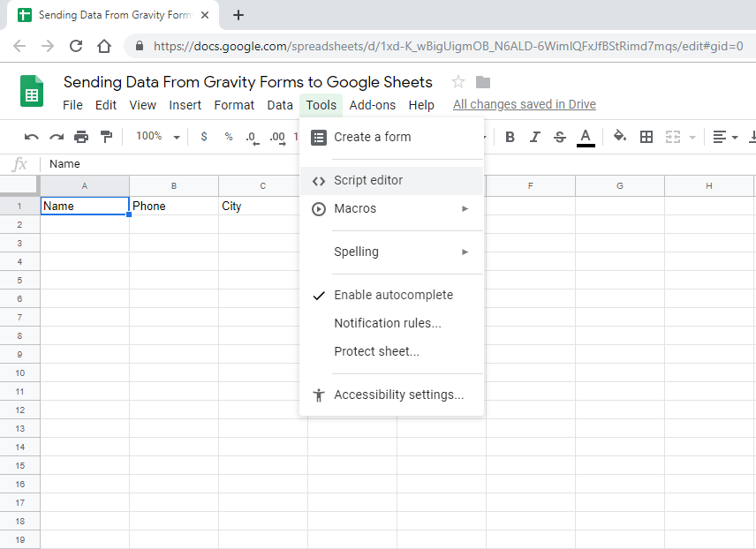Toggle bold text formatting
The width and height of the screenshot is (756, 549).
(x=510, y=138)
